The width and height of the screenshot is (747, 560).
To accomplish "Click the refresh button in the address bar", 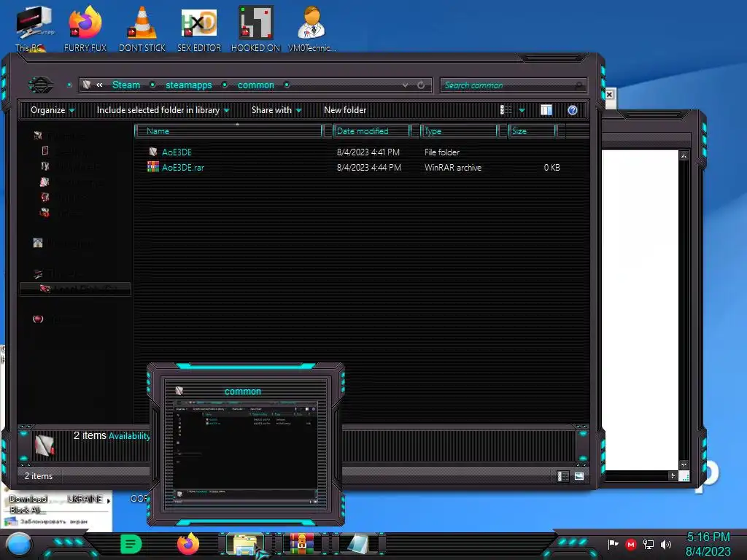I will click(421, 85).
